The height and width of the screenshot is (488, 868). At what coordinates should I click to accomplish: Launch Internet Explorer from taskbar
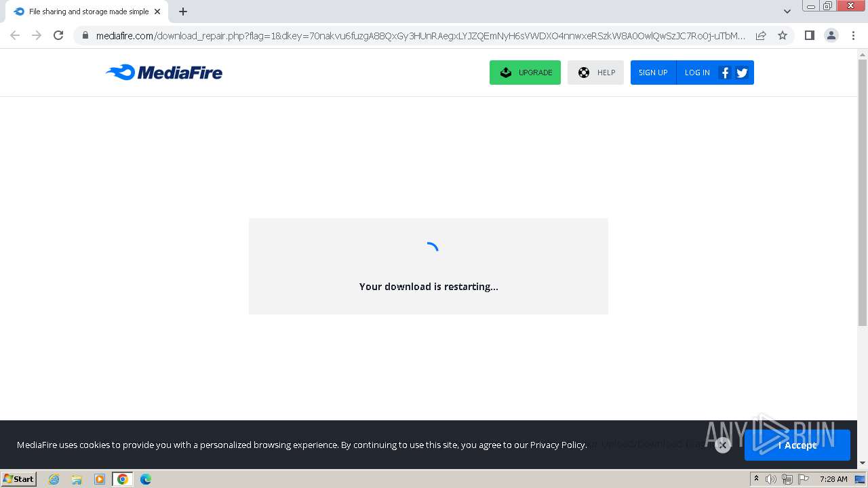point(54,479)
